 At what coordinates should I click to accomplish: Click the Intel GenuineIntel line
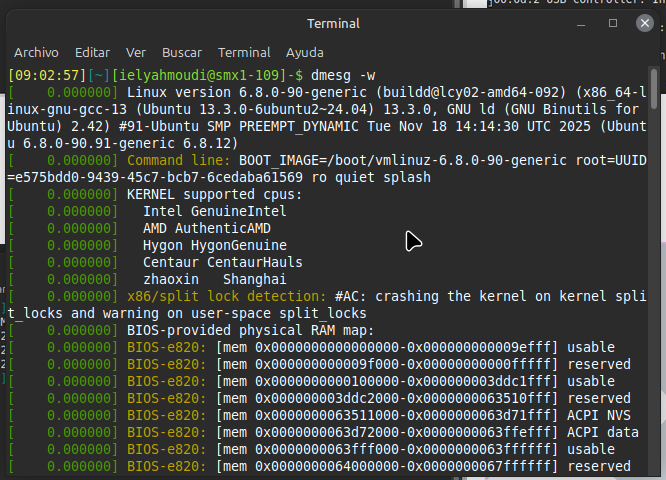click(x=214, y=211)
